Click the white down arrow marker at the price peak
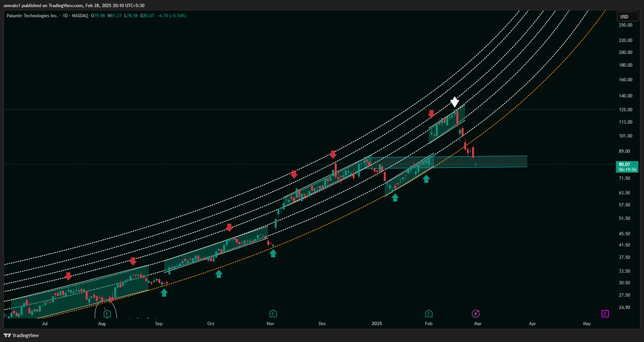Screen dimensions: 644x342 click(455, 102)
